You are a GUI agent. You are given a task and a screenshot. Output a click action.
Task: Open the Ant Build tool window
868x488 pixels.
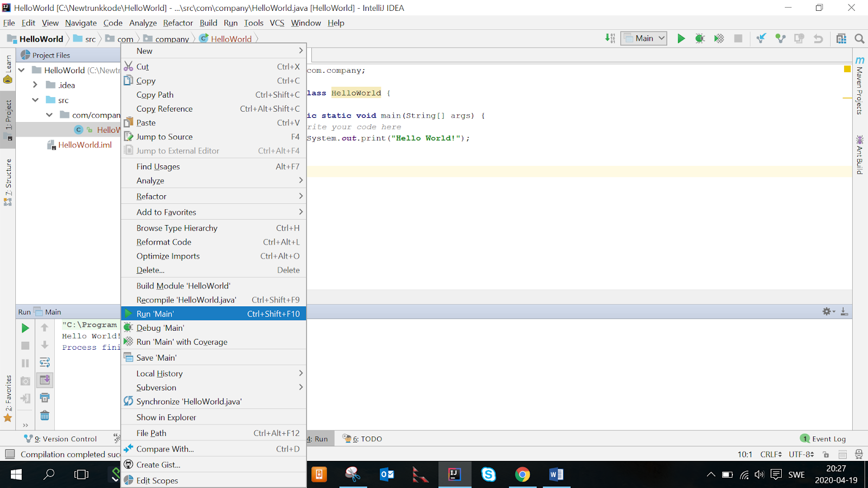tap(859, 157)
